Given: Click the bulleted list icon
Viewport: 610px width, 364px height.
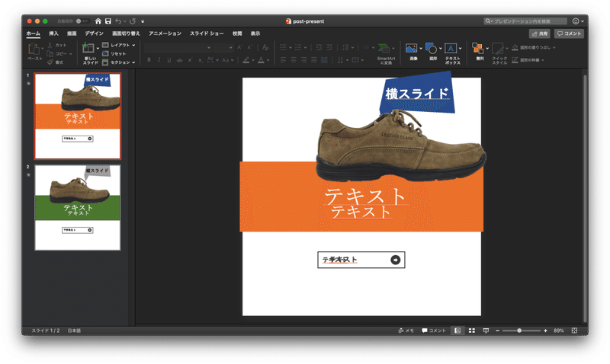Looking at the screenshot, I should pos(283,47).
